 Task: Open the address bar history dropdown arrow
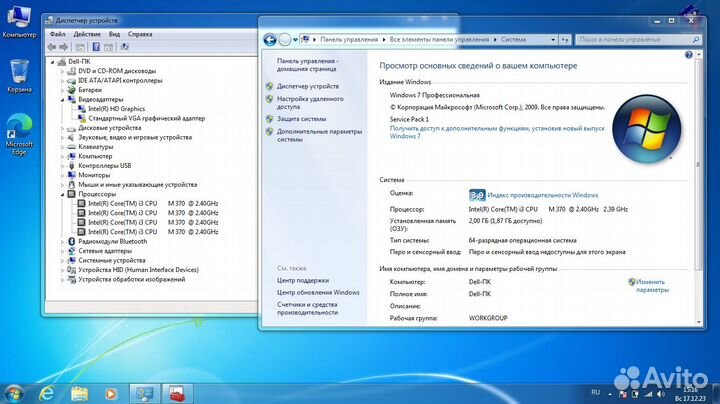pos(553,40)
